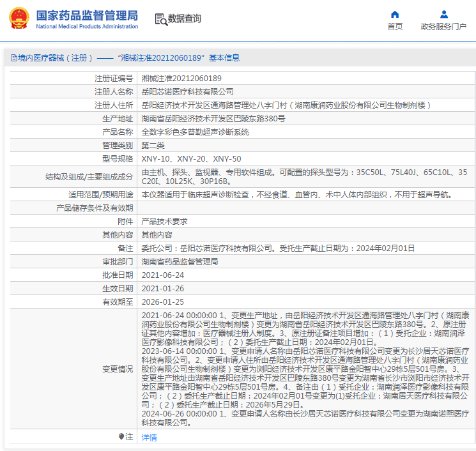
Task: Click 本仪器适用于临床超声诊断检查 text
Action: [296, 194]
